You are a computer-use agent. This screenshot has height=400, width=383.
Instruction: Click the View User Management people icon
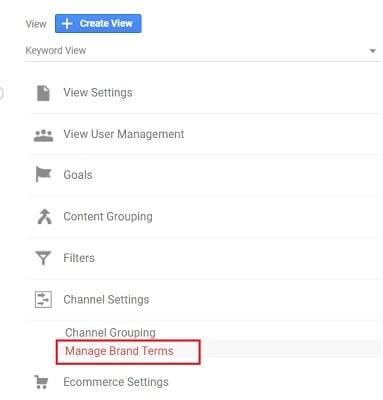43,135
